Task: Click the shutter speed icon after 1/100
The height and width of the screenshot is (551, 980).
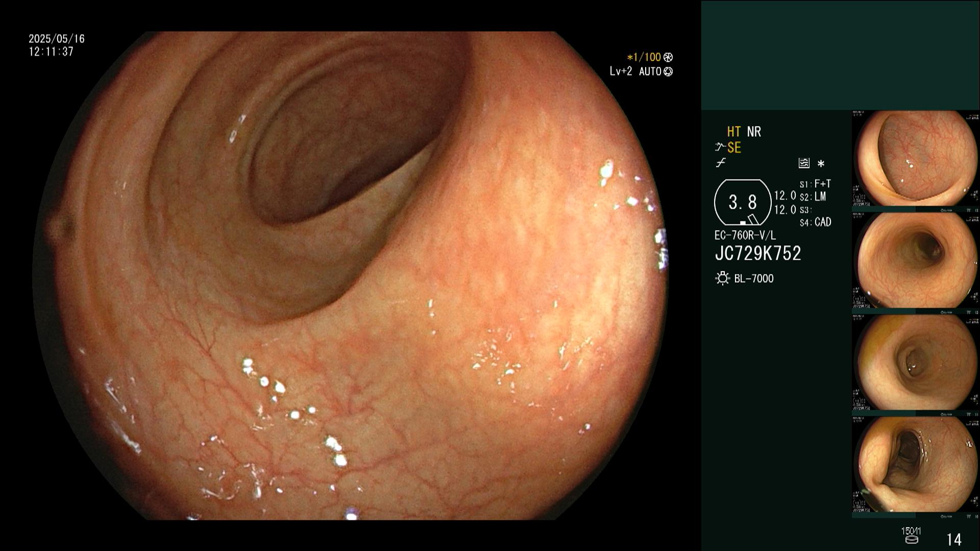Action: tap(668, 57)
